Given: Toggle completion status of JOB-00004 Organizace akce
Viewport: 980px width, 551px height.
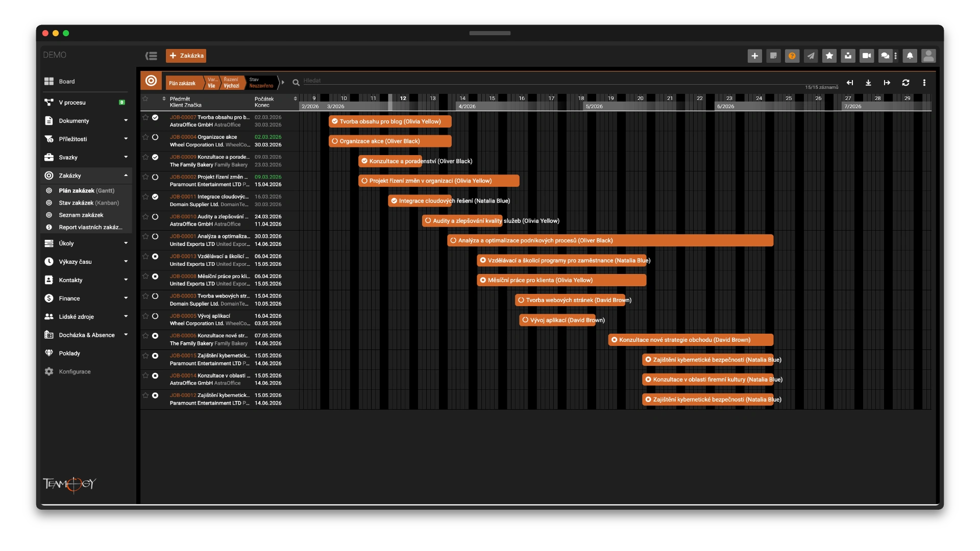Looking at the screenshot, I should pos(155,137).
